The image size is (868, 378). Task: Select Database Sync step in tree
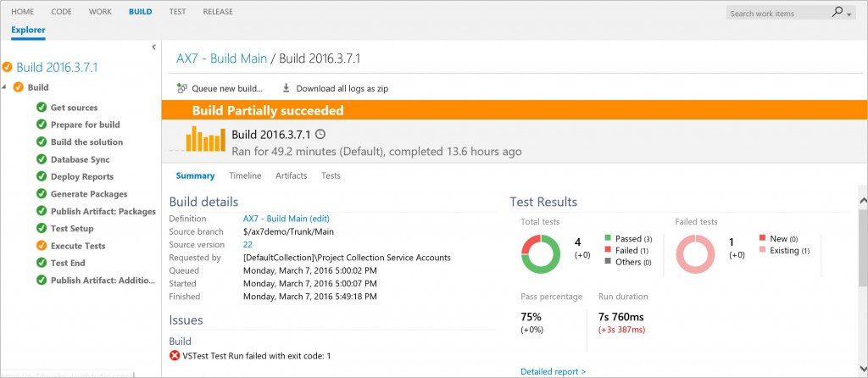pos(80,159)
